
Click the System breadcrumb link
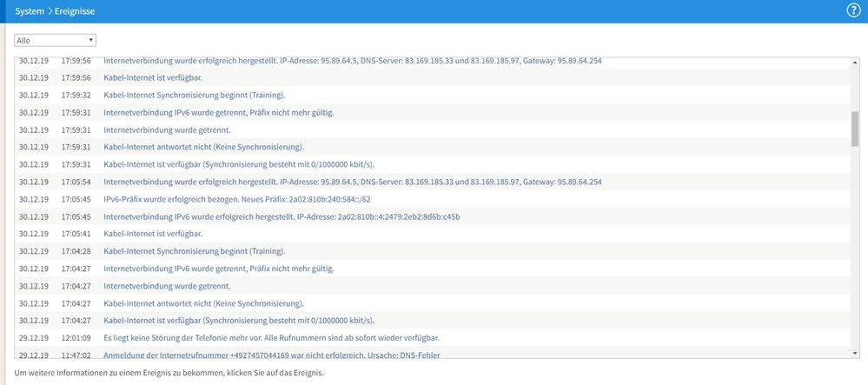click(30, 11)
